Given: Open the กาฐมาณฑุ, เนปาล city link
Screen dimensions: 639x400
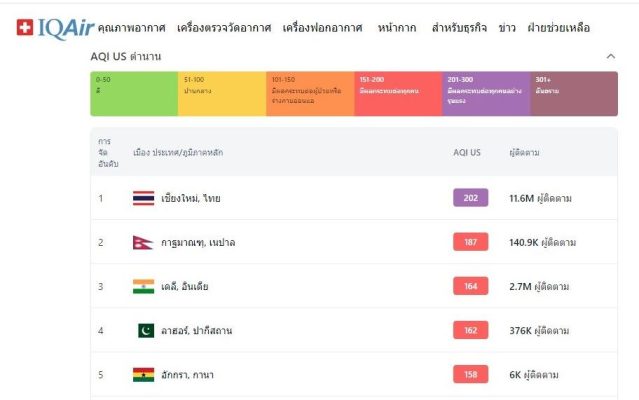Looking at the screenshot, I should [198, 243].
